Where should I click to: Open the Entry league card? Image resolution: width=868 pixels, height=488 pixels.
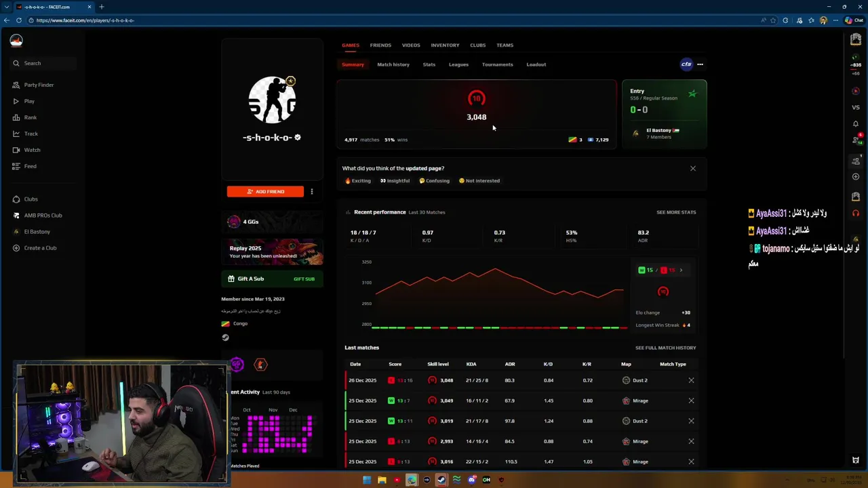665,114
